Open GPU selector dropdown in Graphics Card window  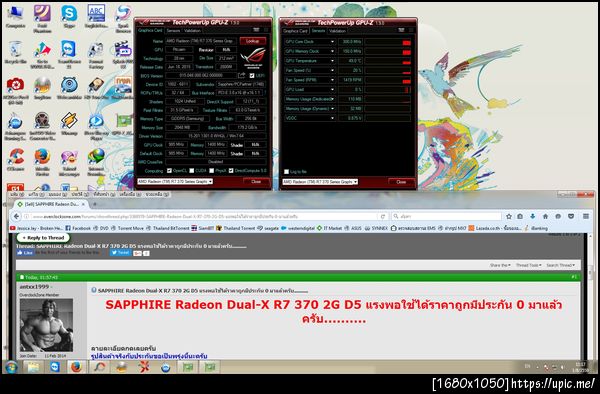175,181
